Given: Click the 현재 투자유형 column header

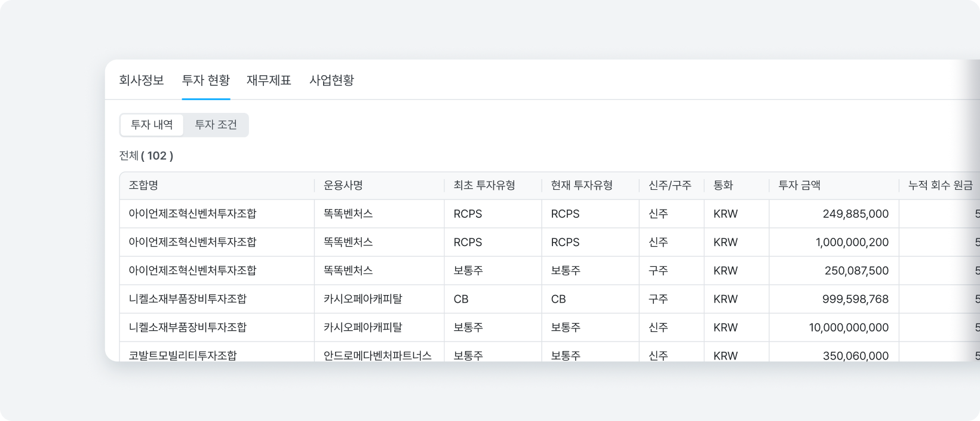Looking at the screenshot, I should (591, 186).
